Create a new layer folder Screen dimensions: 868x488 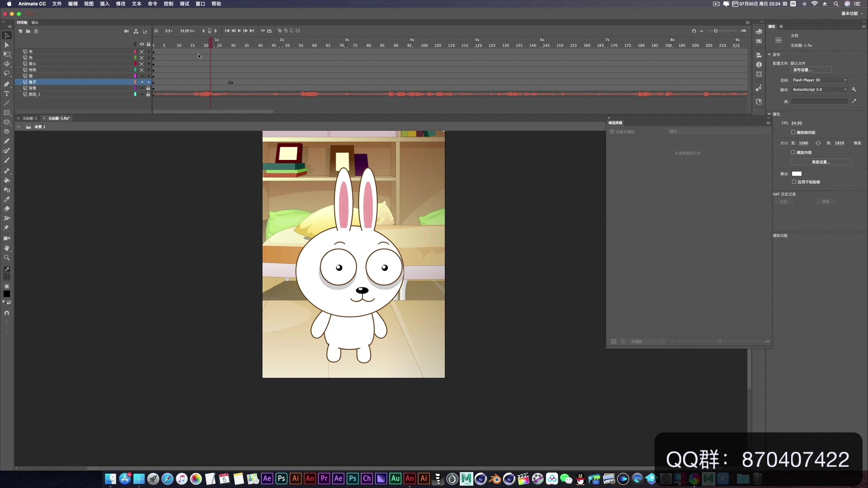(x=28, y=31)
